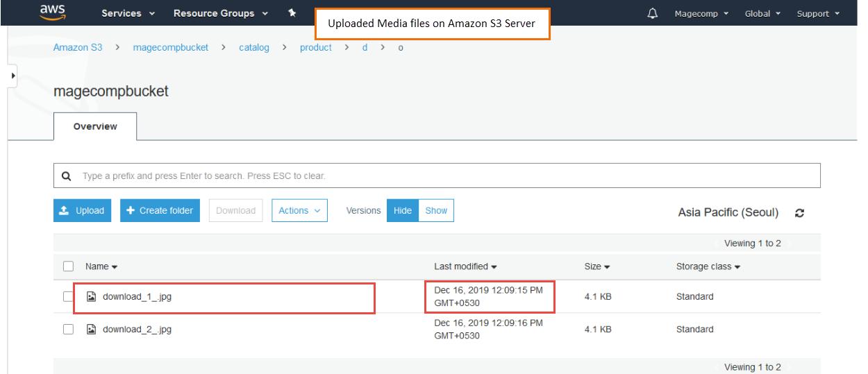Tick the checkbox for download_1_.jpg
This screenshot has width=868, height=374.
[x=68, y=297]
